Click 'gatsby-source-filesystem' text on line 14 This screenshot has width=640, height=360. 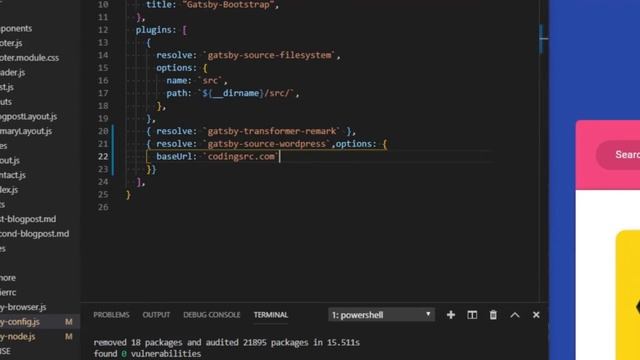pos(269,55)
